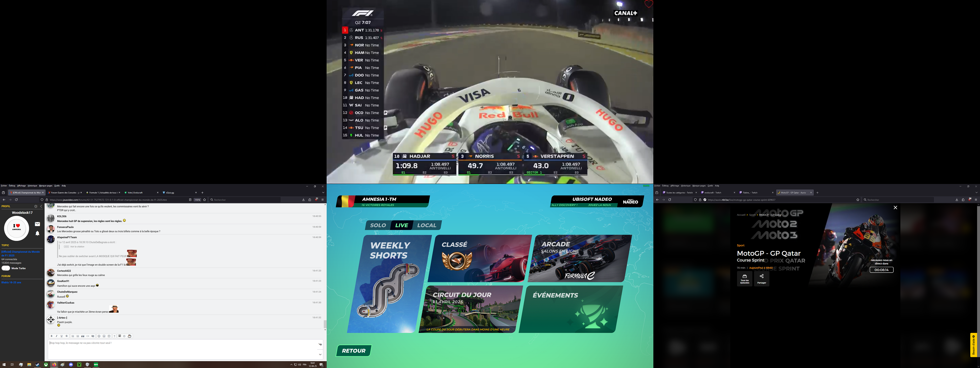Image resolution: width=980 pixels, height=368 pixels.
Task: Open the Blabla 18-25 ans forum link
Action: click(x=12, y=283)
